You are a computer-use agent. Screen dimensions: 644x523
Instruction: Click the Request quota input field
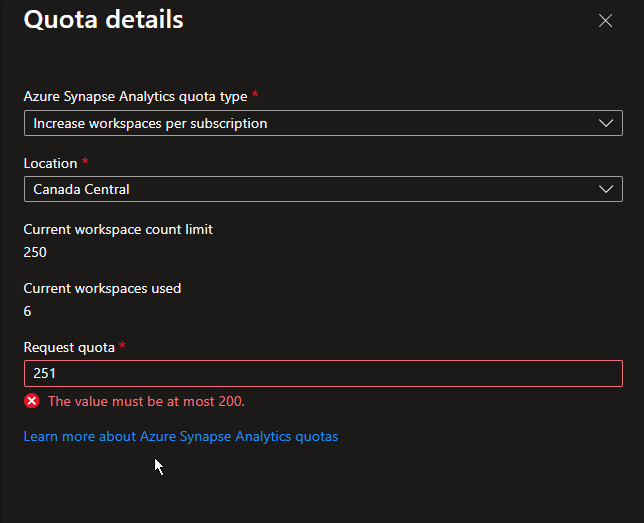pos(322,373)
